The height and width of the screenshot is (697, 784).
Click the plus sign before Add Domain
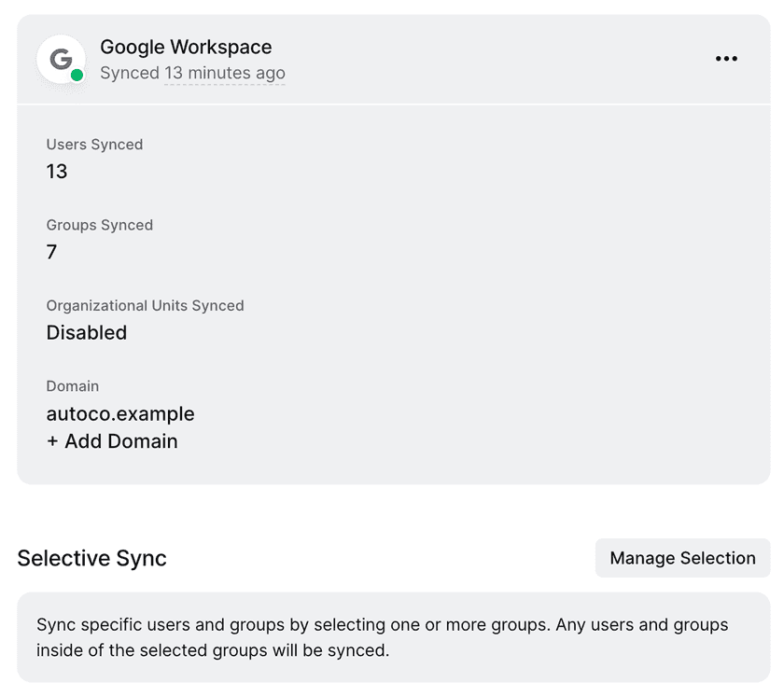pyautogui.click(x=52, y=441)
